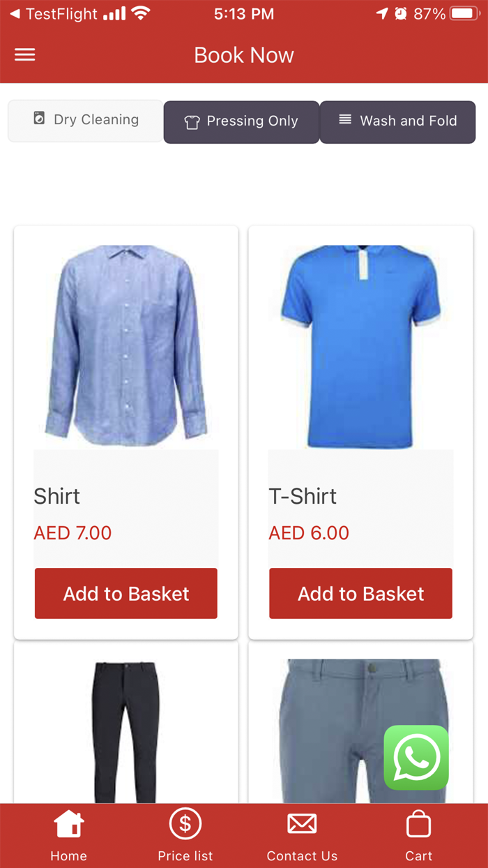Screen dimensions: 488x868
Task: Open Price list dollar icon
Action: [x=185, y=824]
